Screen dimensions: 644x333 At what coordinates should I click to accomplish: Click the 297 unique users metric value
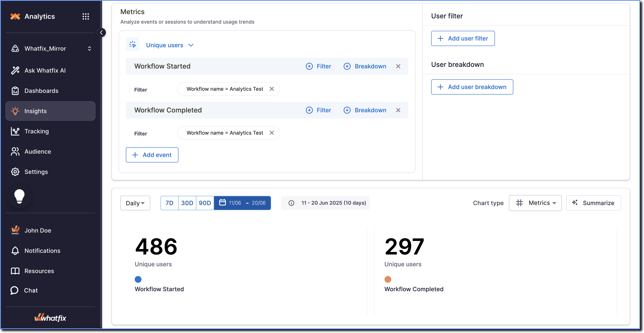click(404, 246)
